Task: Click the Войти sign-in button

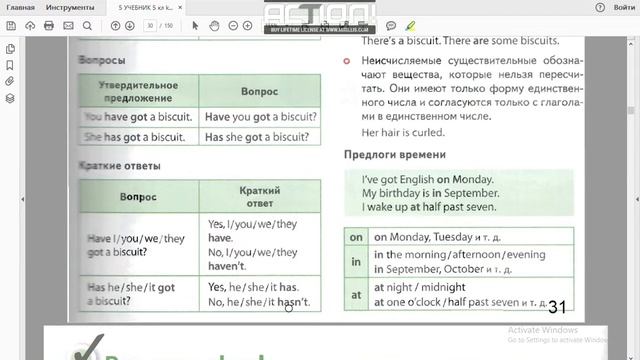Action: 624,7
